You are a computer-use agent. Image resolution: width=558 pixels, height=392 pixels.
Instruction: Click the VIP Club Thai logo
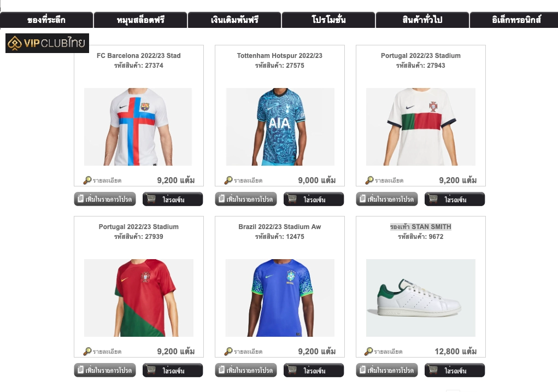point(47,43)
